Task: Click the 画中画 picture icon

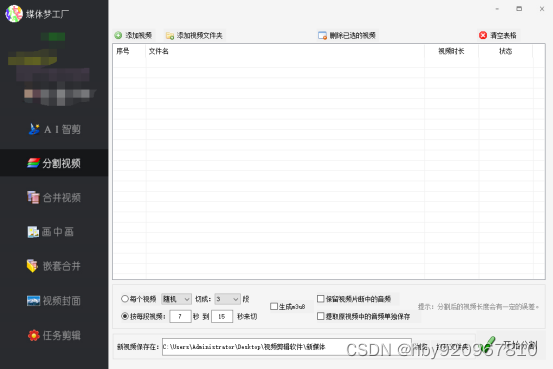Action: (x=33, y=232)
